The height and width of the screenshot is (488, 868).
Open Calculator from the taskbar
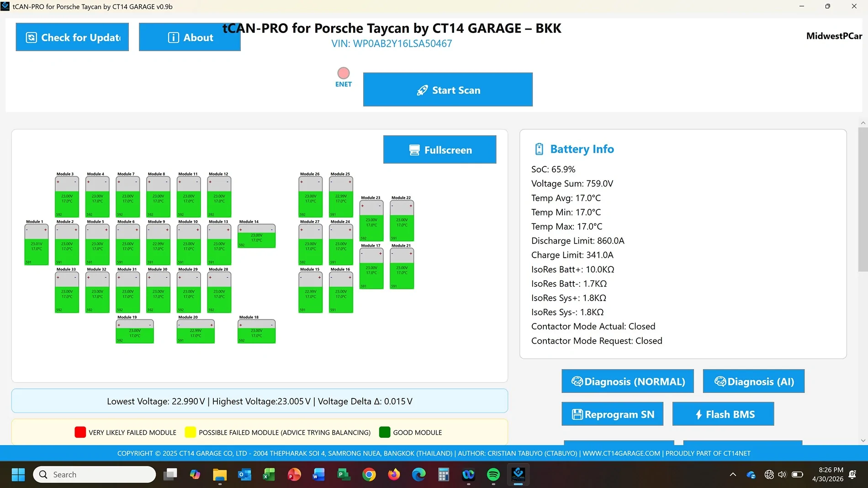[x=444, y=475]
